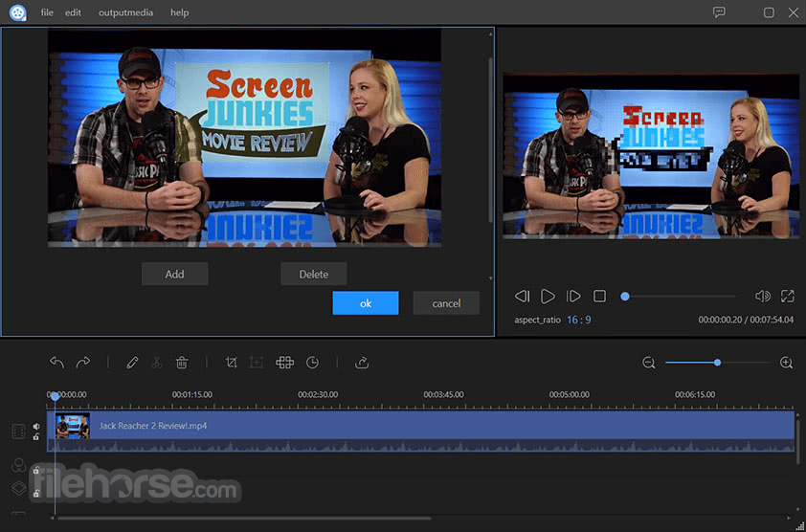Toggle lock on the filter track

(36, 470)
